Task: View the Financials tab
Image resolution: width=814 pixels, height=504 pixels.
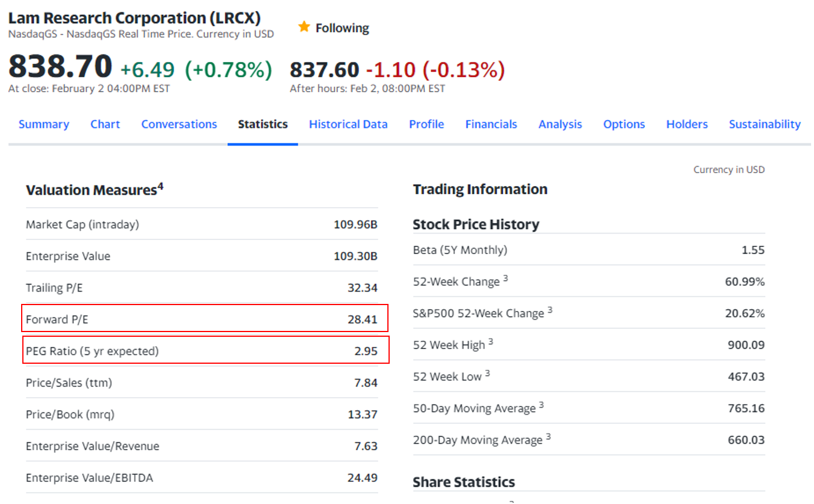Action: 491,124
